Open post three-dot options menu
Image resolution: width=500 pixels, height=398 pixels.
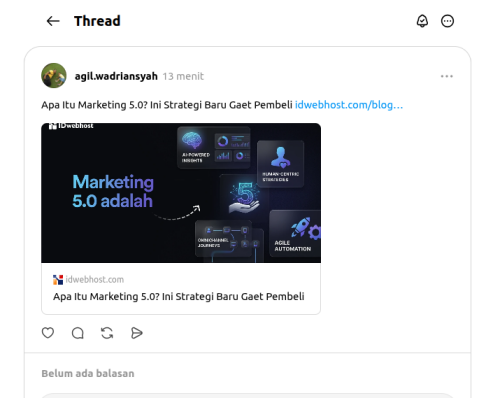coord(447,76)
